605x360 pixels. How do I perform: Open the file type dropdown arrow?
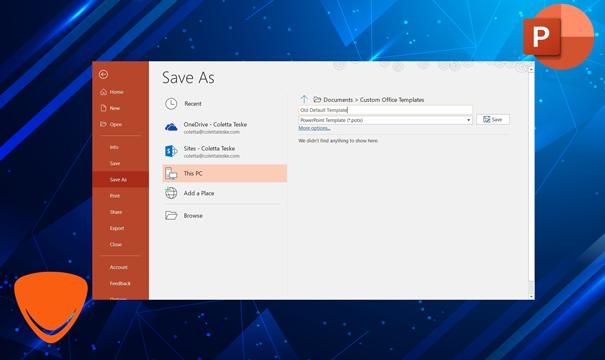tap(468, 120)
